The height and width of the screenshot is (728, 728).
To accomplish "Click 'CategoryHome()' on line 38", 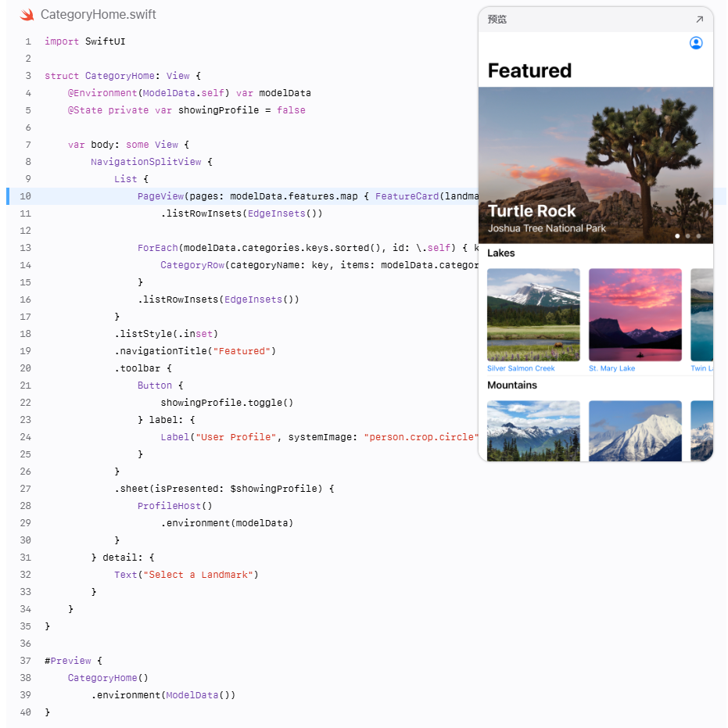I will (108, 678).
